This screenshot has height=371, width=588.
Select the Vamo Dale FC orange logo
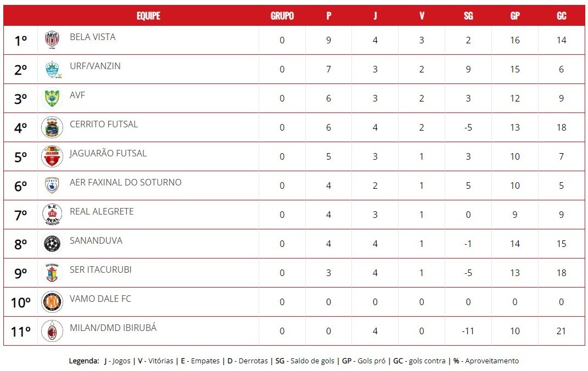tap(52, 302)
